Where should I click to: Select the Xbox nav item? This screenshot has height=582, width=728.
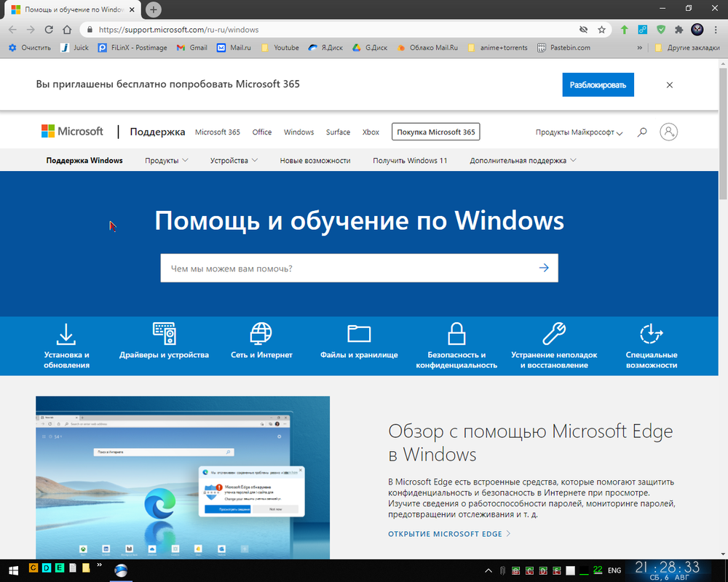click(371, 132)
